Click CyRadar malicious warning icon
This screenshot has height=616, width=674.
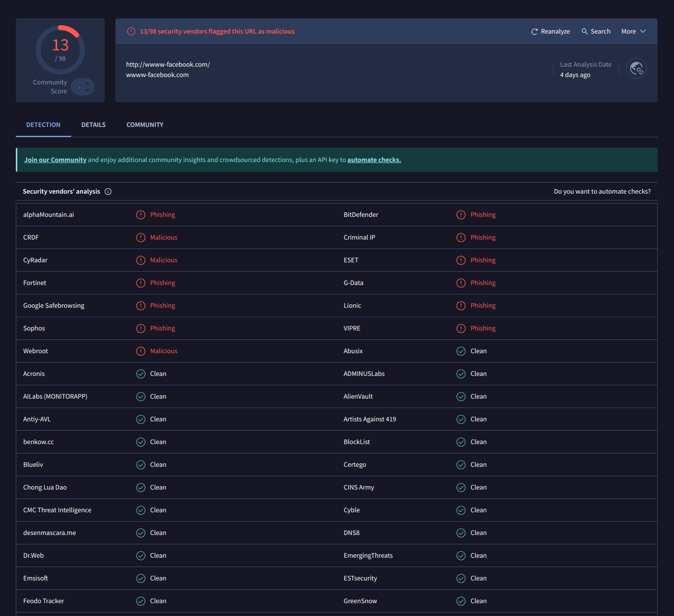(141, 260)
